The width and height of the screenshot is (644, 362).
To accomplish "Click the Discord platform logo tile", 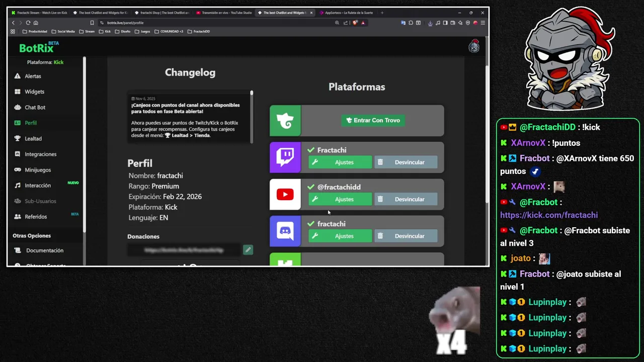I will (x=285, y=231).
